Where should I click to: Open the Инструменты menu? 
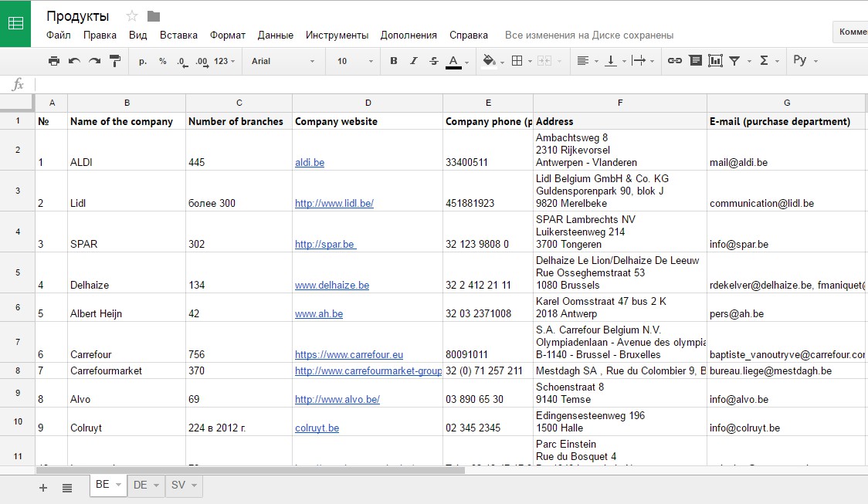[337, 35]
